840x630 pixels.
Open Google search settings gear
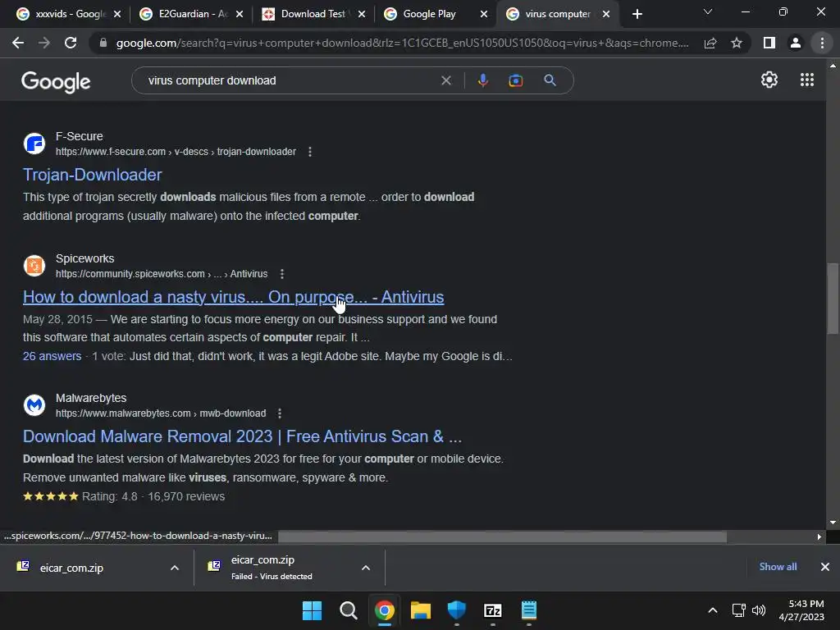pos(769,80)
